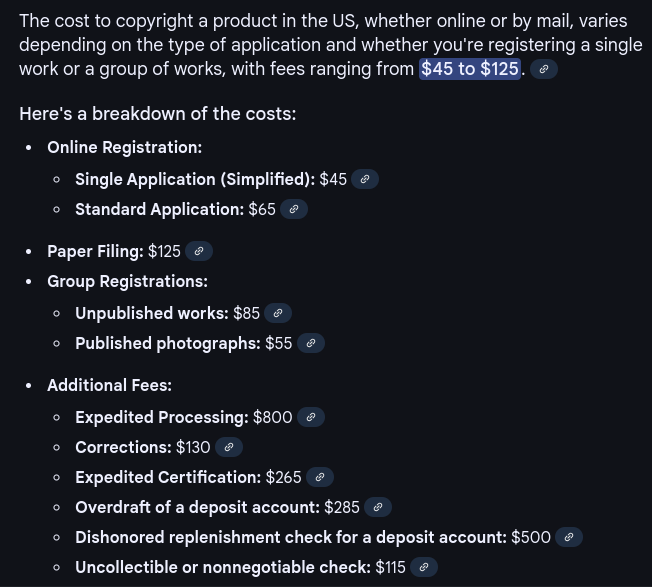Viewport: 652px width, 587px height.
Task: Click link icon beside Single Application $45
Action: click(x=365, y=179)
